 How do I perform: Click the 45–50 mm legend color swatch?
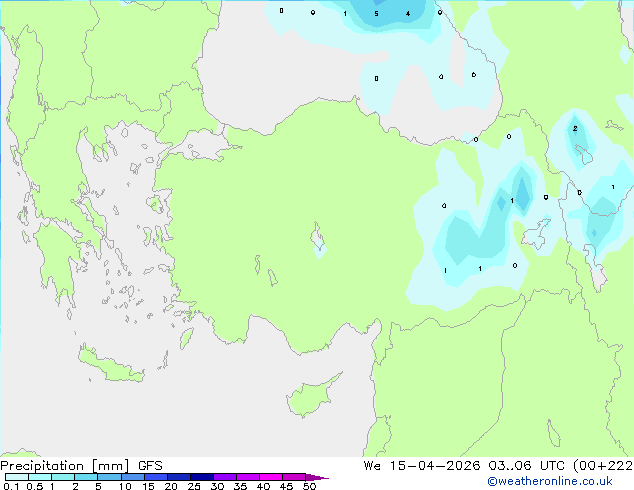coord(294,477)
